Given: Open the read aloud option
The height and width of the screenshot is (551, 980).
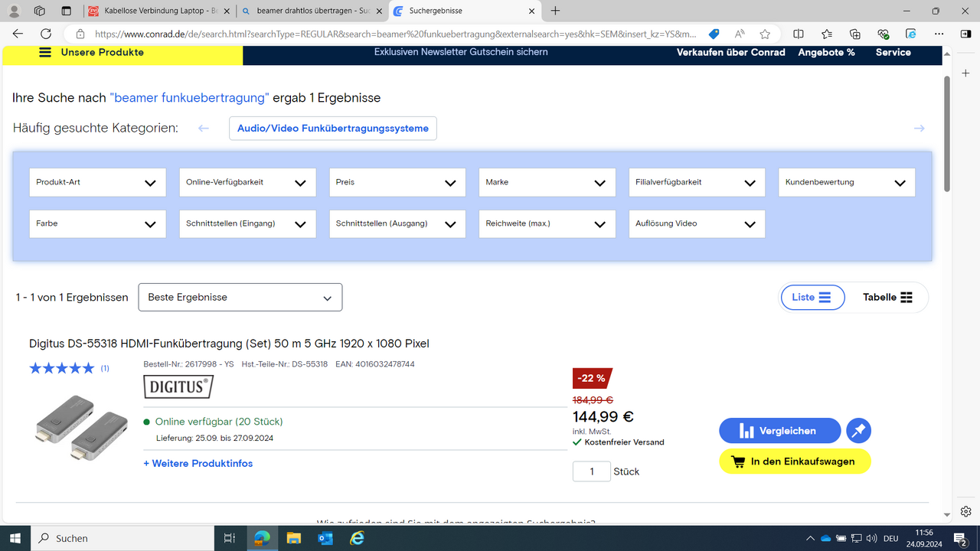Looking at the screenshot, I should [740, 34].
